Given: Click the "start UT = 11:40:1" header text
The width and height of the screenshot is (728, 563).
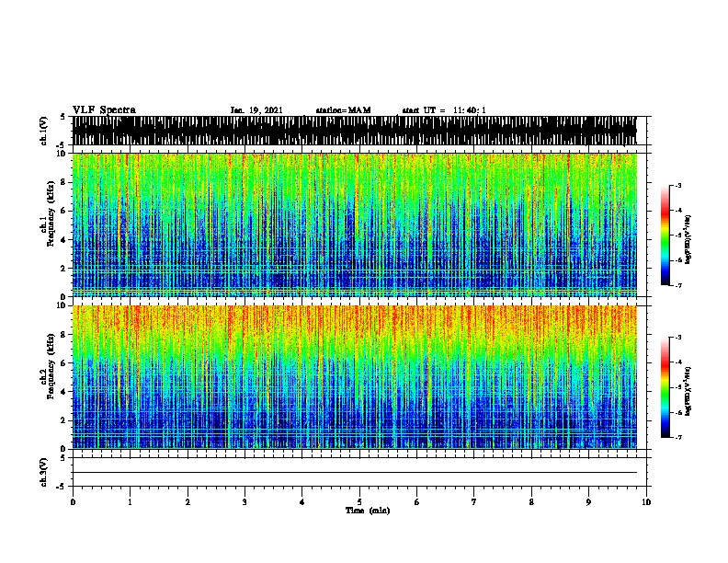Looking at the screenshot, I should tap(444, 110).
